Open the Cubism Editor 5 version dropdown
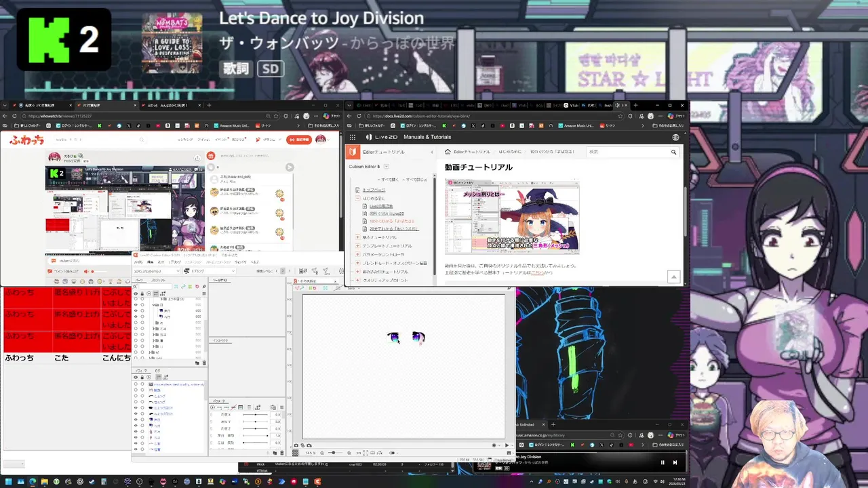 [x=387, y=167]
